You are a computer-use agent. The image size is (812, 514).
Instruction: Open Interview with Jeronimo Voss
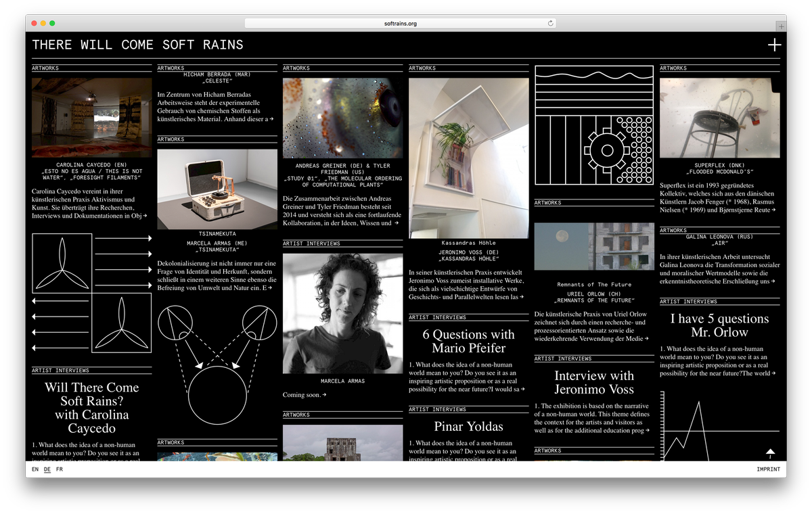(x=594, y=383)
